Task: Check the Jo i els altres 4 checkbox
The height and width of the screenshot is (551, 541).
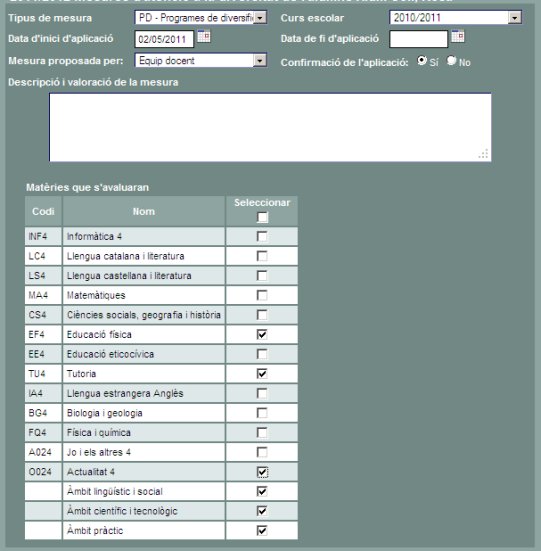Action: coord(262,452)
